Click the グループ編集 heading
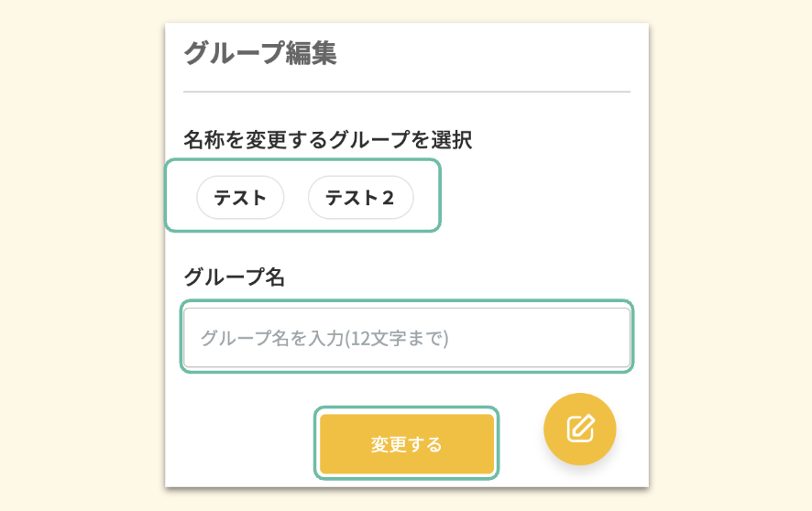Image resolution: width=812 pixels, height=511 pixels. (260, 54)
